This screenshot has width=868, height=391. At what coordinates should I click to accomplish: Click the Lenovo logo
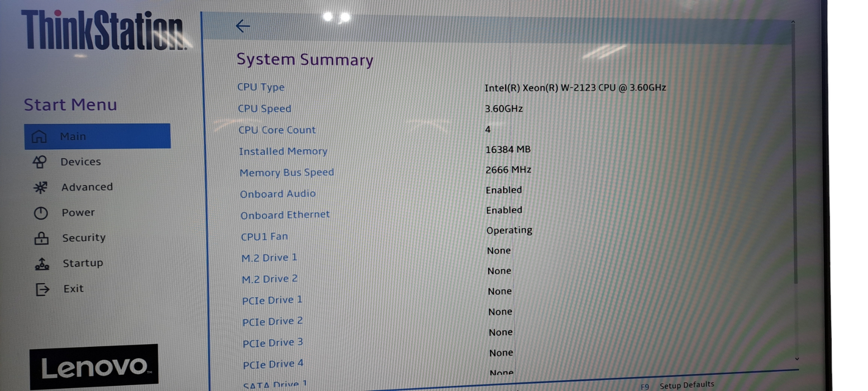point(94,367)
